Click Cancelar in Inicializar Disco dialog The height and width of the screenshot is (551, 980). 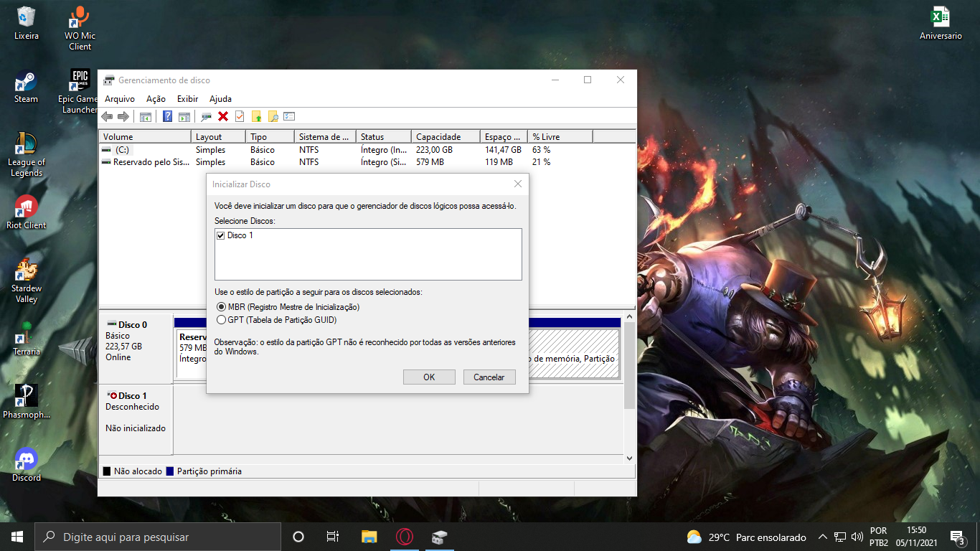coord(489,377)
